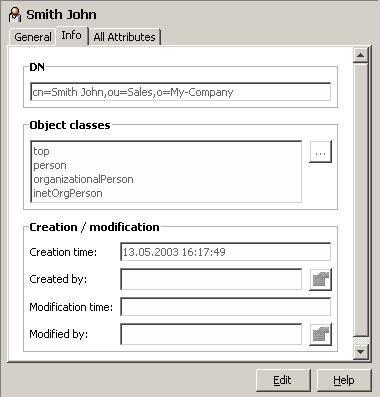The image size is (380, 397).
Task: Click the 'Creation / modification' group heading
Action: pos(94,227)
